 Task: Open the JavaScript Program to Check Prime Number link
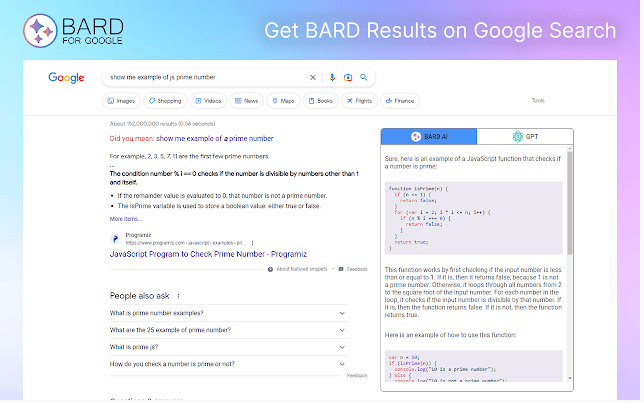pos(205,255)
